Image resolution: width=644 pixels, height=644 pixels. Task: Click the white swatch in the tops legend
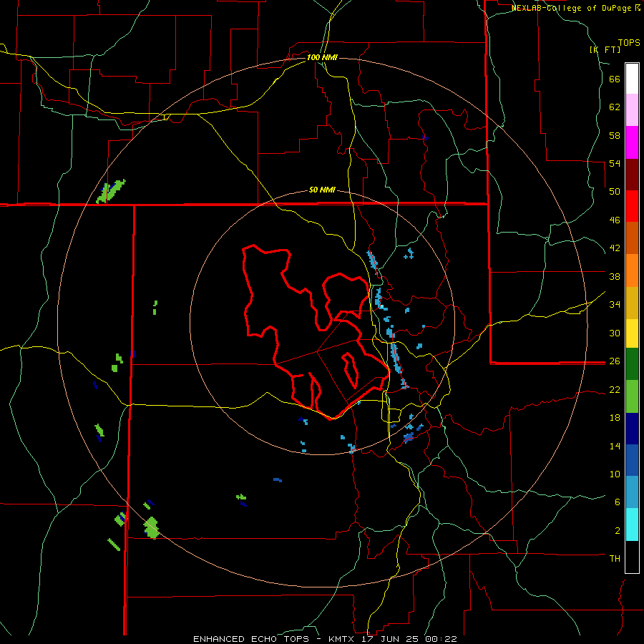(x=632, y=79)
